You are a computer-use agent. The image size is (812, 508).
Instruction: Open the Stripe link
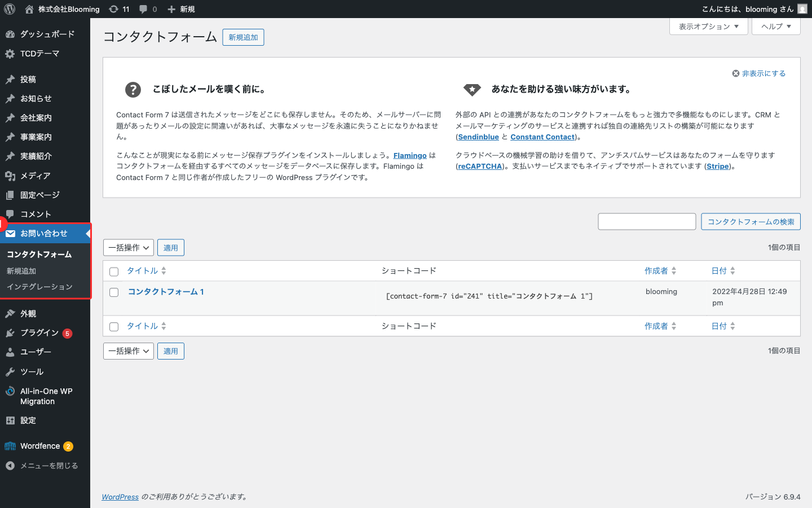pos(718,167)
